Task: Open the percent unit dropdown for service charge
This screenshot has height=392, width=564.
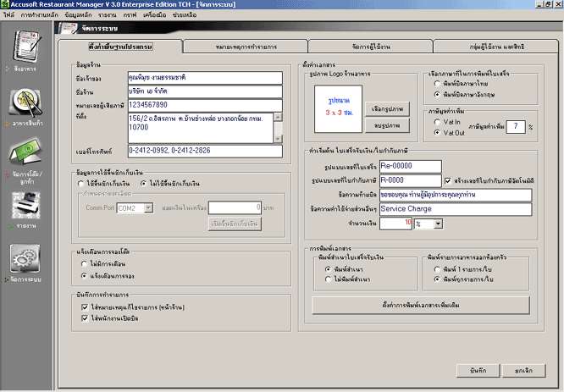Action: click(x=427, y=223)
